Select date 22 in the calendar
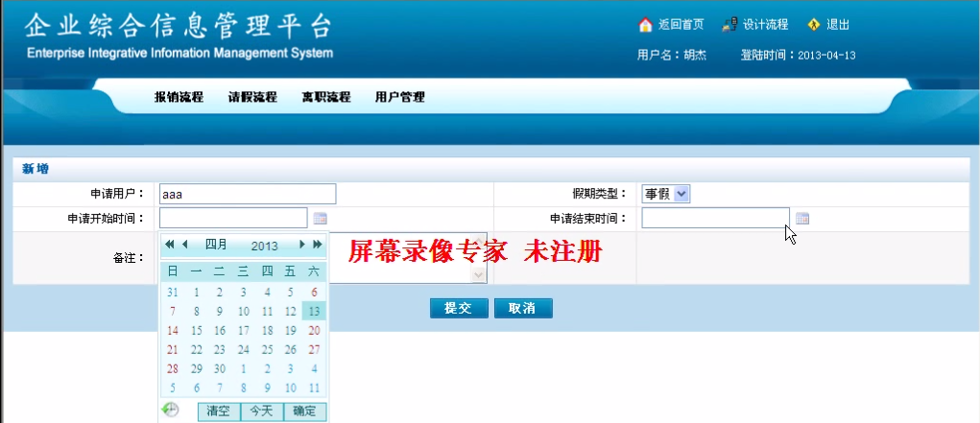The width and height of the screenshot is (980, 423). [x=196, y=350]
